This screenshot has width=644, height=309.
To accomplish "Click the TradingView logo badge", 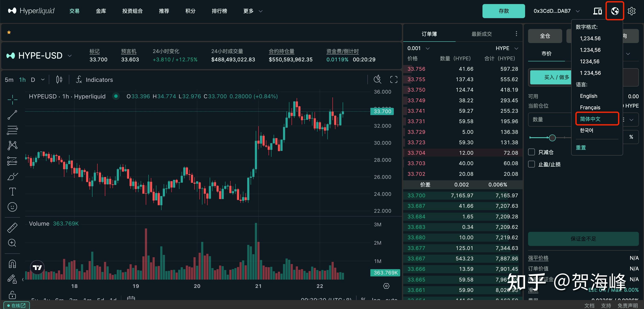I will click(x=37, y=267).
